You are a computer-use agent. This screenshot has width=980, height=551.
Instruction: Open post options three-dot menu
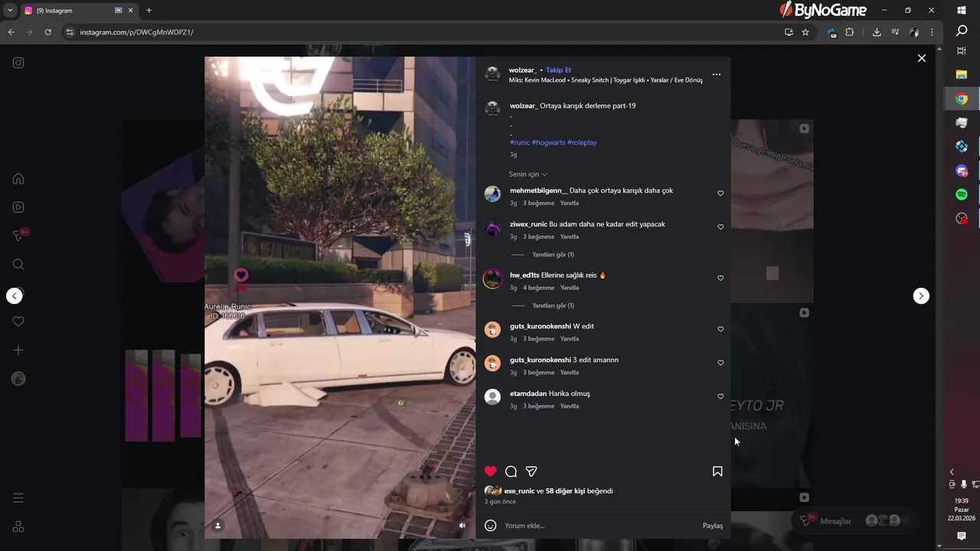coord(717,74)
